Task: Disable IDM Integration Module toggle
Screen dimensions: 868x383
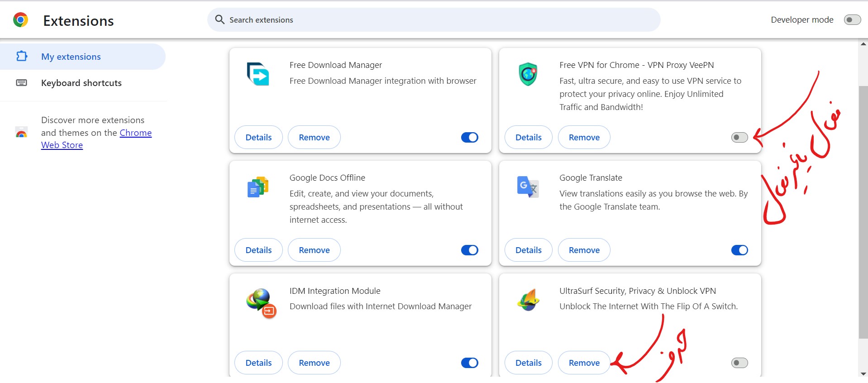Action: [x=470, y=363]
